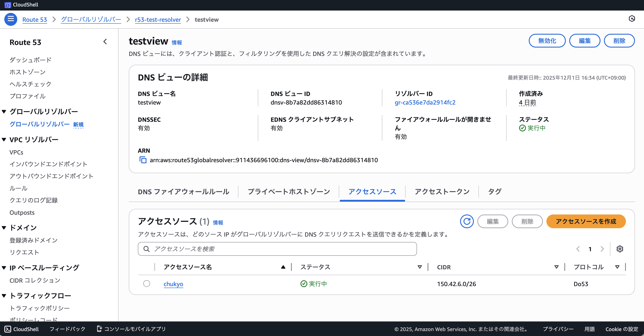Sort by アクセスソース名 ascending arrow
The image size is (644, 336).
pos(283,267)
